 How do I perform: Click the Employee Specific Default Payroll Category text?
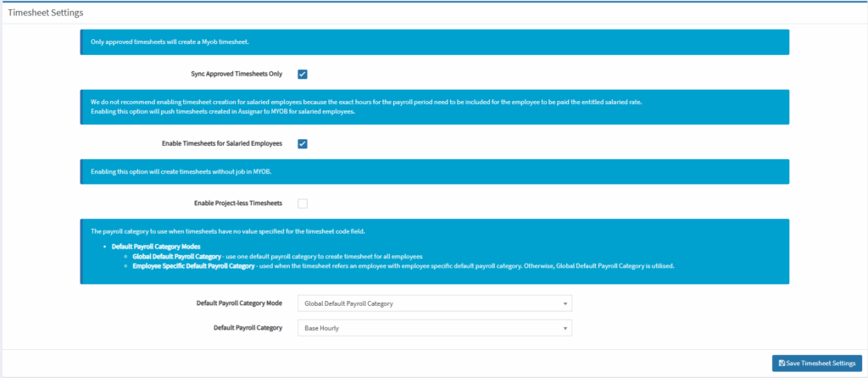tap(193, 265)
